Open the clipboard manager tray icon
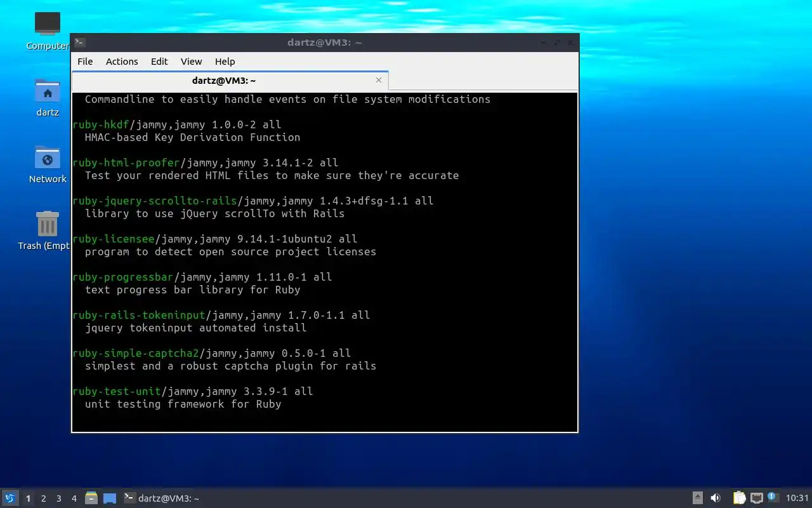Viewport: 812px width, 508px height. (739, 498)
